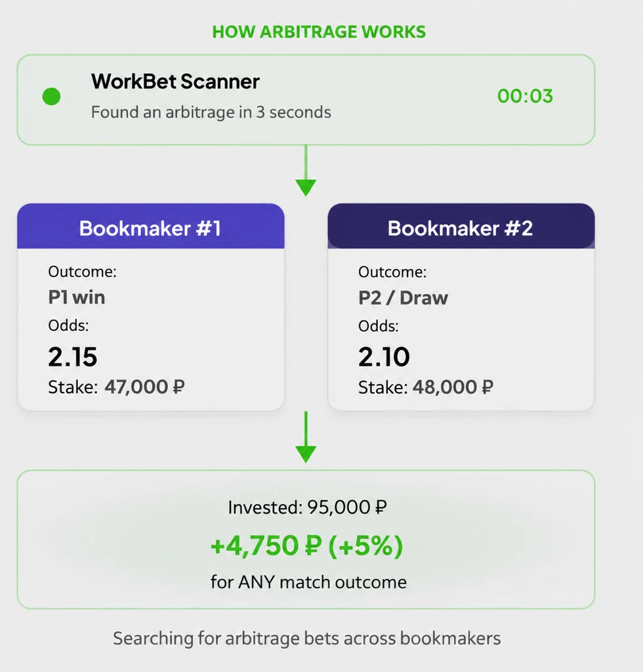Open the Bookmaker #1 header

151,226
